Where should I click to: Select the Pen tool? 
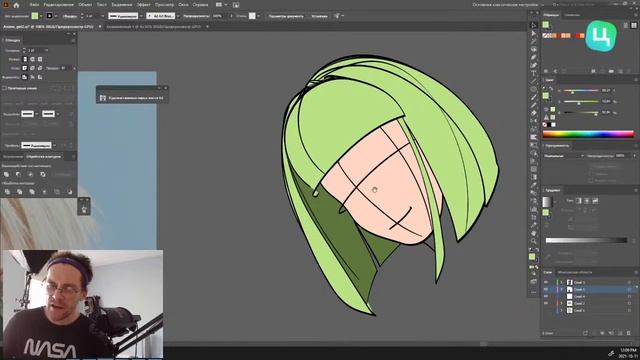533,58
